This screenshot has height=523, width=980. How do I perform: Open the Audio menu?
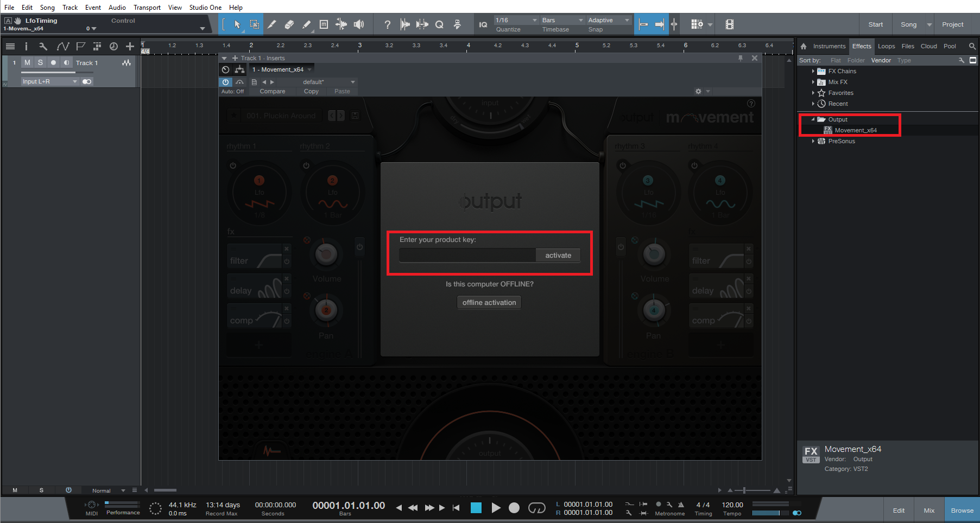[117, 8]
